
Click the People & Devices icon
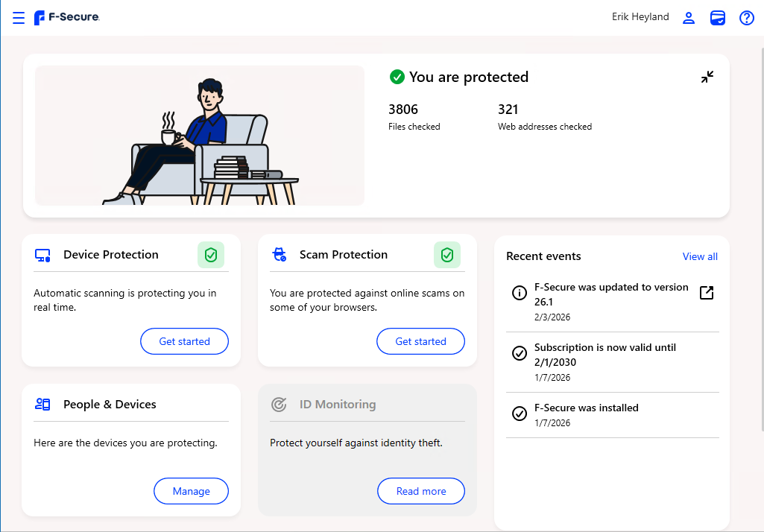pos(42,405)
